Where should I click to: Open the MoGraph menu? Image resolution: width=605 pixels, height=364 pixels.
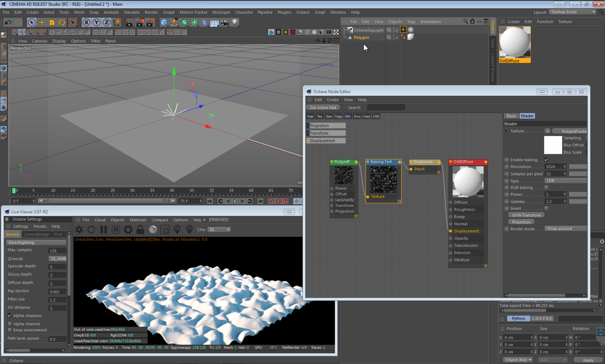(x=221, y=12)
